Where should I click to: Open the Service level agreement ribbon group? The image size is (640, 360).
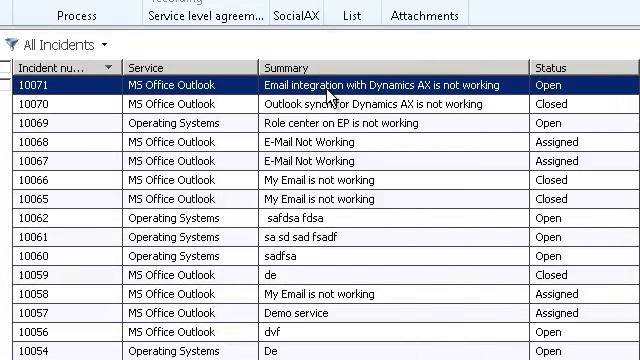tap(206, 16)
